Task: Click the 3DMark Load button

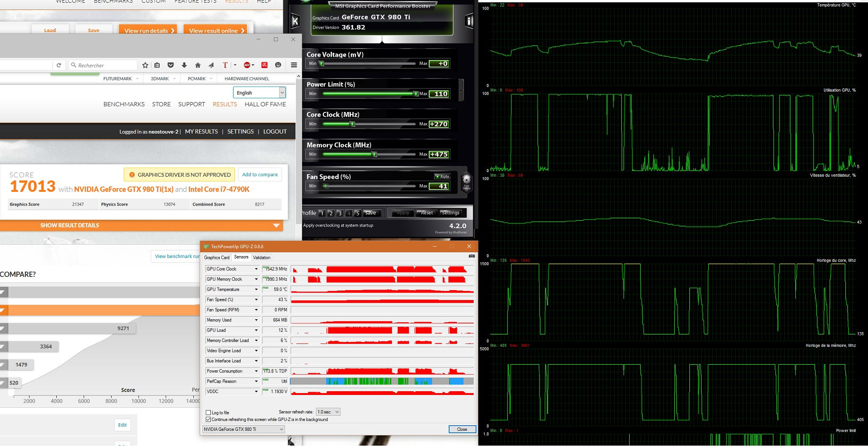Action: [x=50, y=30]
